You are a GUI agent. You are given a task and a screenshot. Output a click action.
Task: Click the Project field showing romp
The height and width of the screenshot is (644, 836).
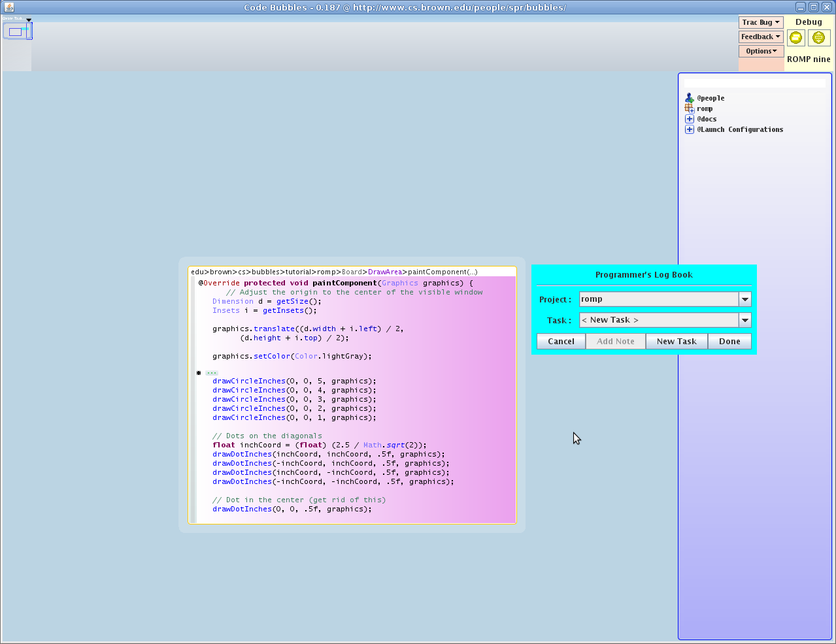tap(659, 299)
